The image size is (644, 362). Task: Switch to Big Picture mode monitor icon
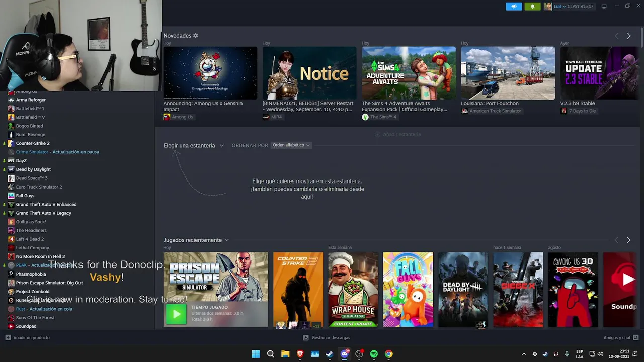click(604, 6)
